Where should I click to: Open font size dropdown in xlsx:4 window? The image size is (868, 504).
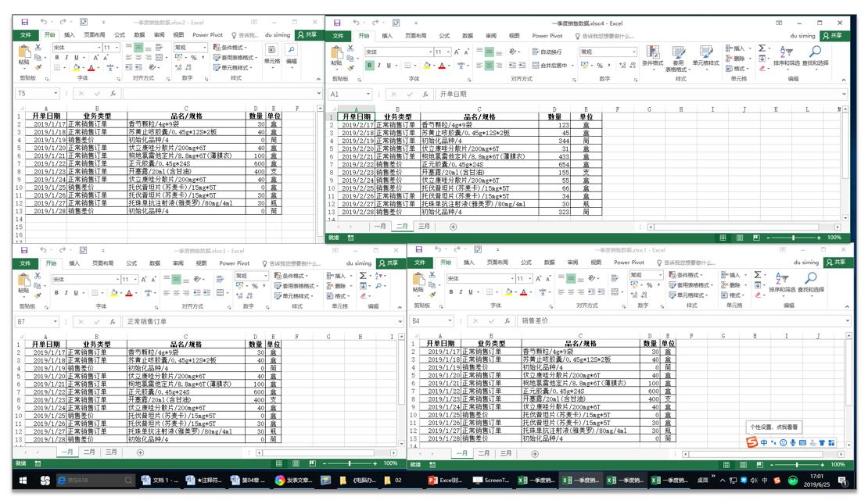click(448, 52)
